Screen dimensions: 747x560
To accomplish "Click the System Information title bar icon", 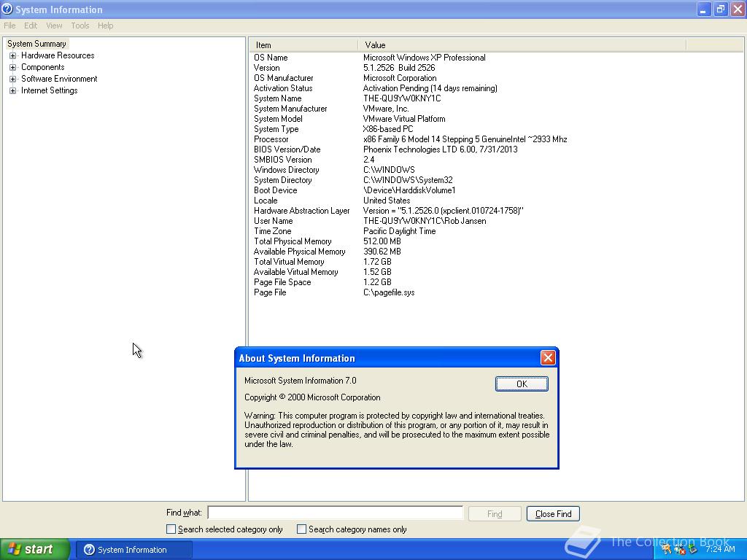I will pyautogui.click(x=7, y=9).
